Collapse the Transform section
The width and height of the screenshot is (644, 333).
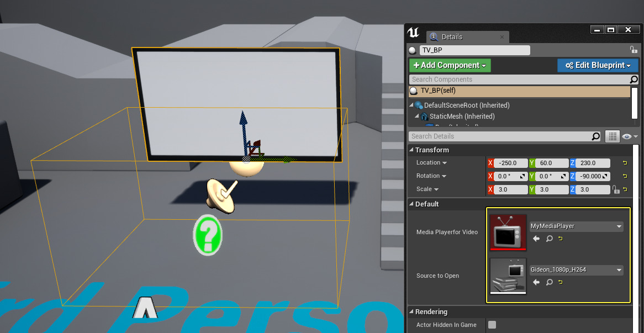(x=411, y=150)
